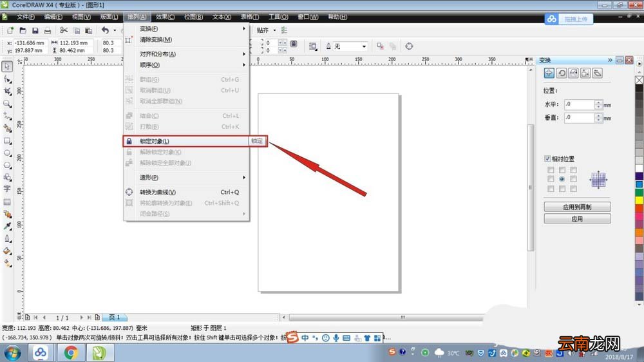Click the 页 1 page tab

click(x=115, y=317)
